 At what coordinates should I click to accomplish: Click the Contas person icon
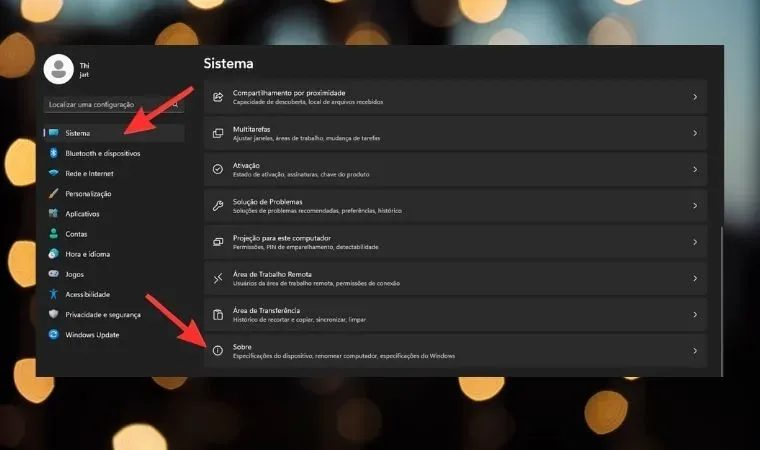[53, 234]
